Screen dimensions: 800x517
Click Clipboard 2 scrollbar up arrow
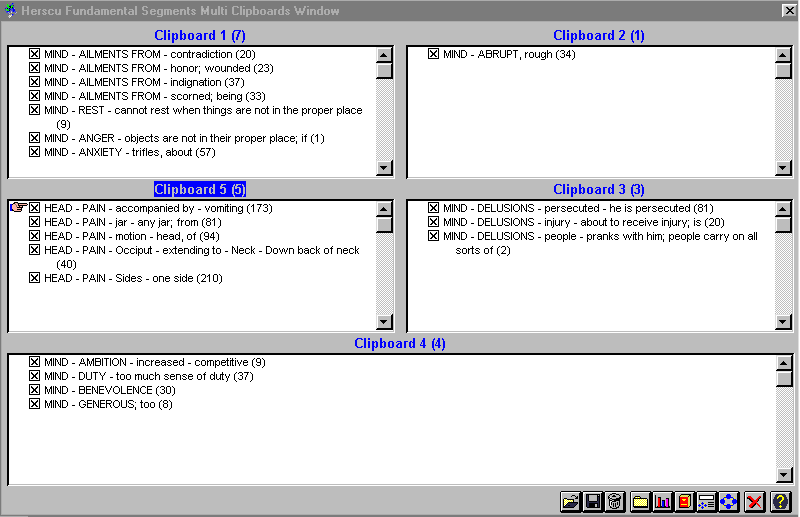point(783,55)
